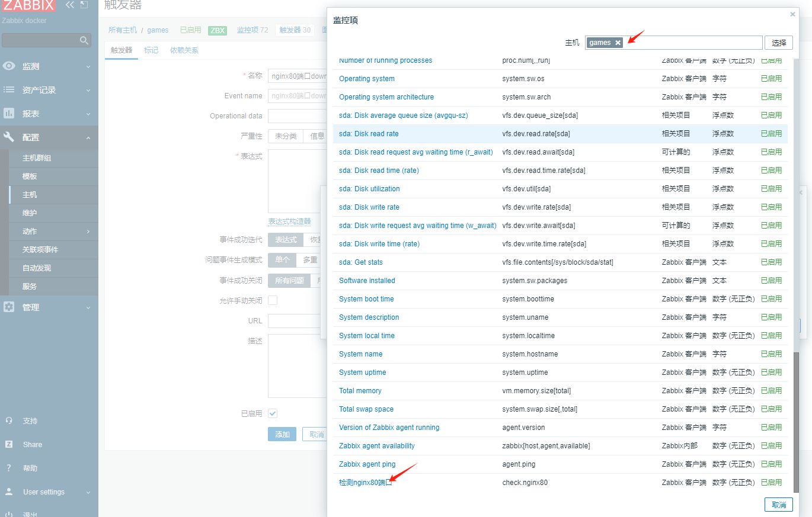
Task: Select 单个 problem generation mode
Action: [x=283, y=260]
